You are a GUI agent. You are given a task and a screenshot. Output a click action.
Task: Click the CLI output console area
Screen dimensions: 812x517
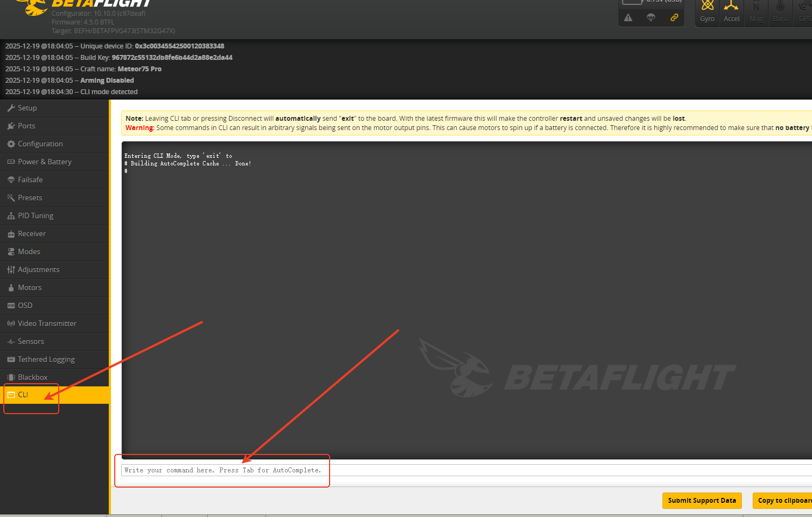point(467,300)
